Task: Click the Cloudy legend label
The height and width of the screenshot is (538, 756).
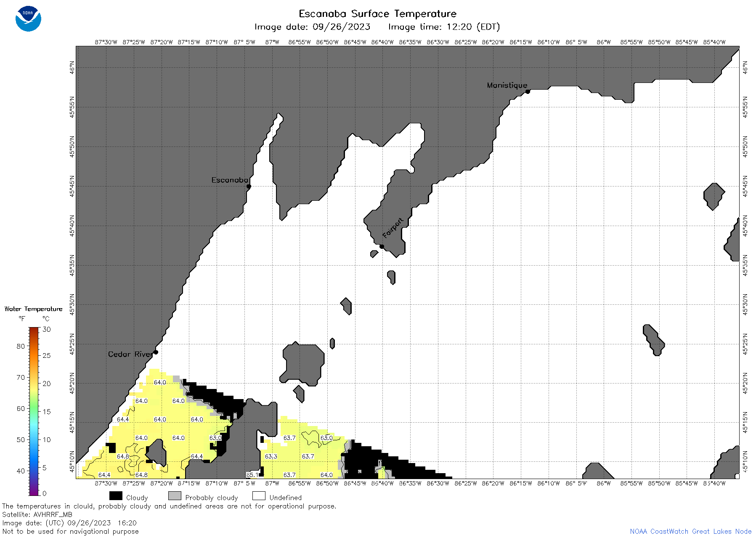Action: tap(137, 498)
